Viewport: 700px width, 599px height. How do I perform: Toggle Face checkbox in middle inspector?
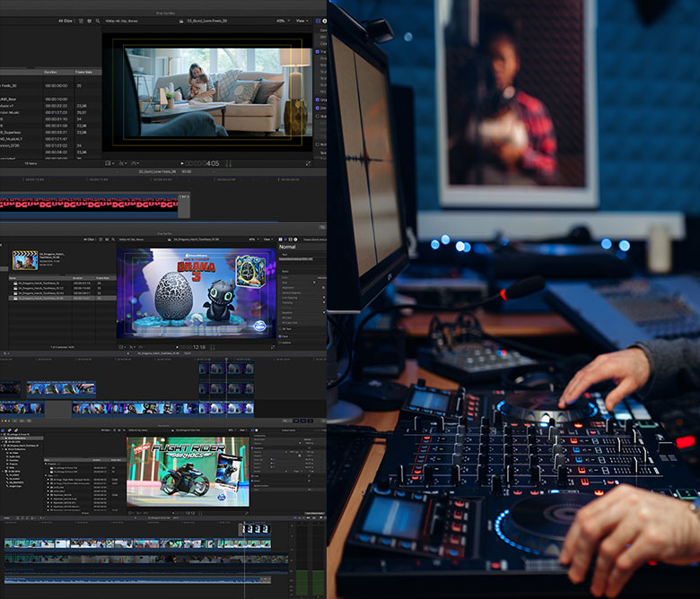click(280, 336)
